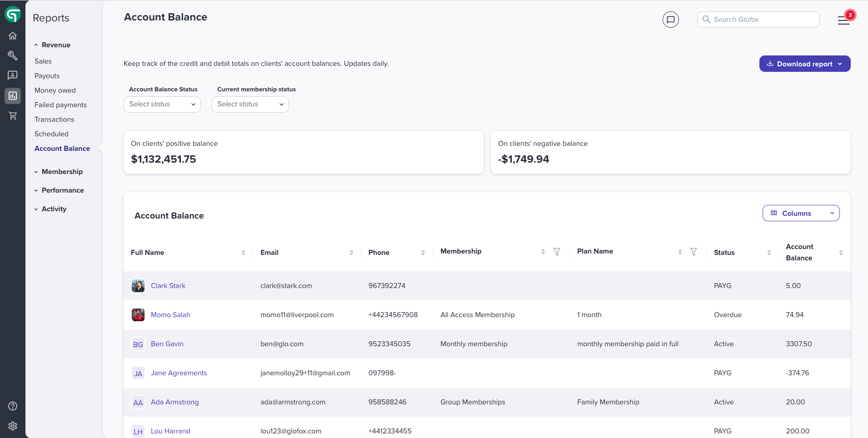Click the Download report button
The height and width of the screenshot is (438, 868).
805,64
